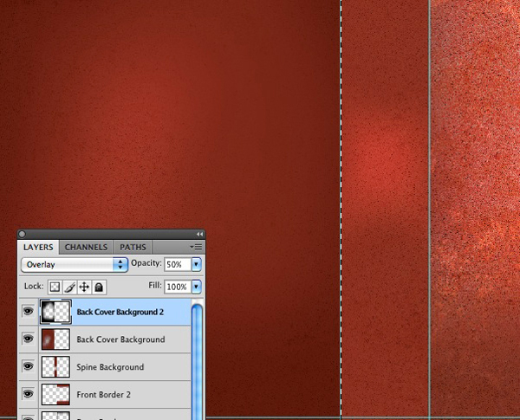Select Back Cover Background layer thumbnail

pyautogui.click(x=55, y=339)
